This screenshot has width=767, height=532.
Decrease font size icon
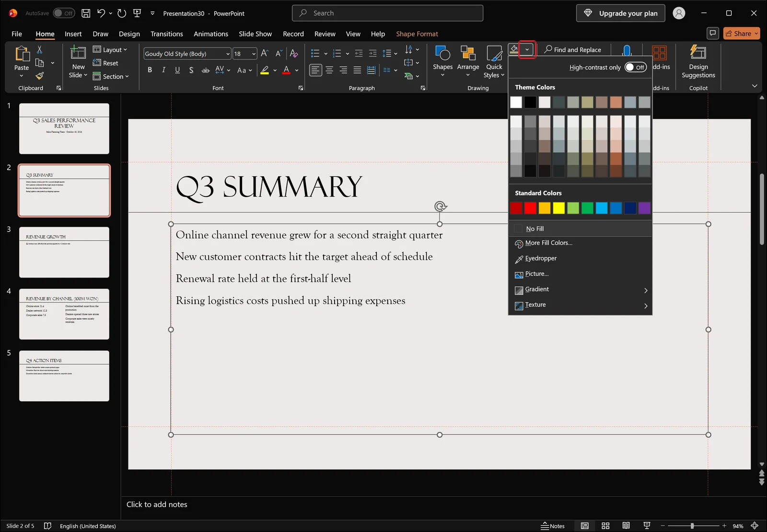click(x=279, y=54)
